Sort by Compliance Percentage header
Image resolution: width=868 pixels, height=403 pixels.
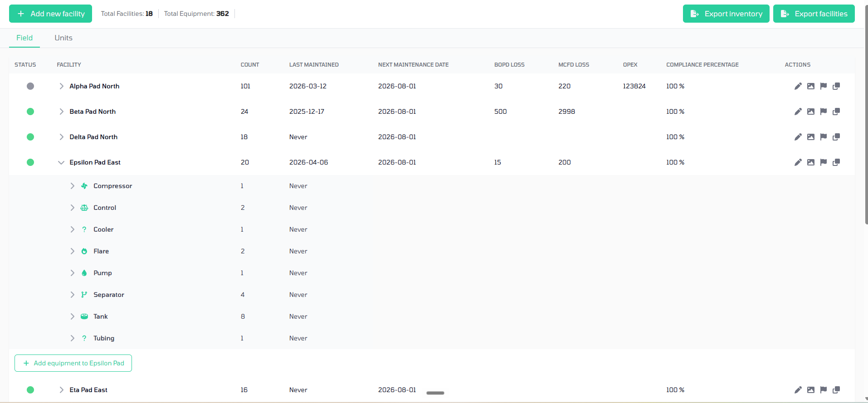[x=702, y=65]
